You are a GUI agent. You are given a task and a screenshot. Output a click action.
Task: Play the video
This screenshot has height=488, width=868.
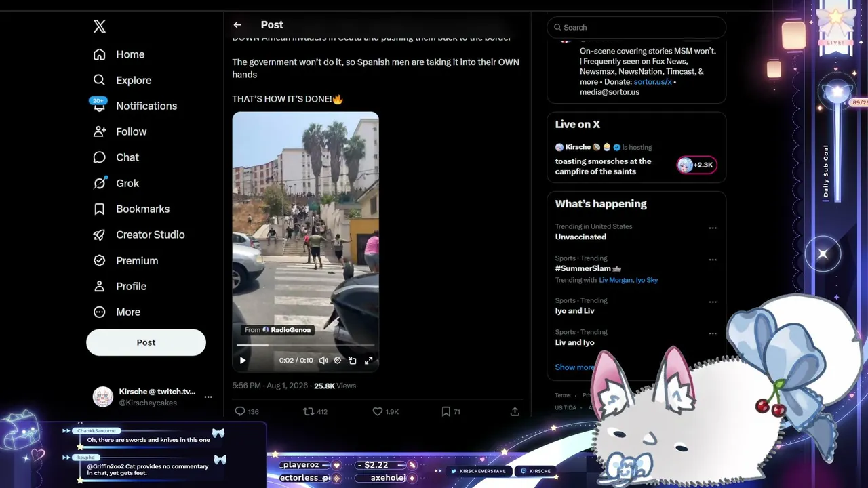[243, 361]
